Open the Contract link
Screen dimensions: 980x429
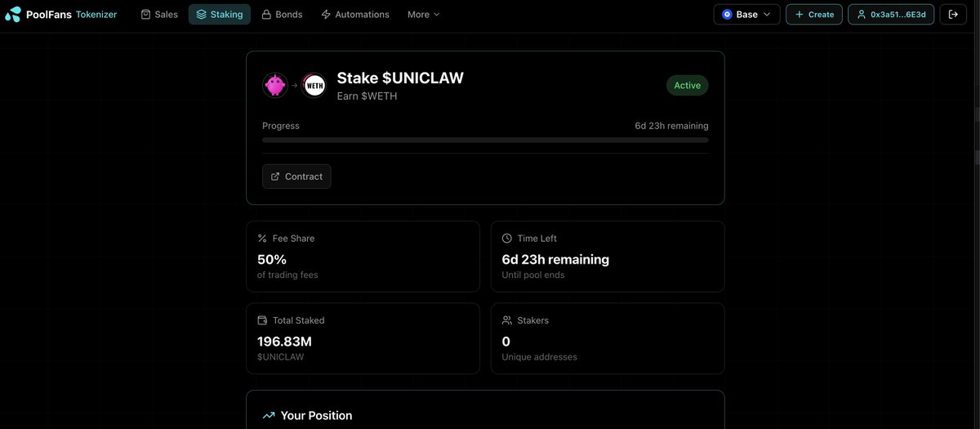296,177
